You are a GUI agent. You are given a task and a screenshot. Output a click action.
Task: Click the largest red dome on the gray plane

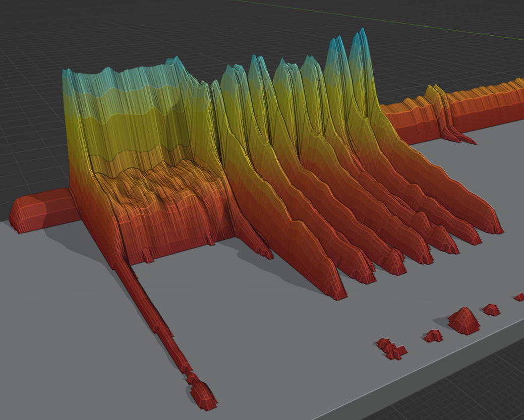(463, 321)
